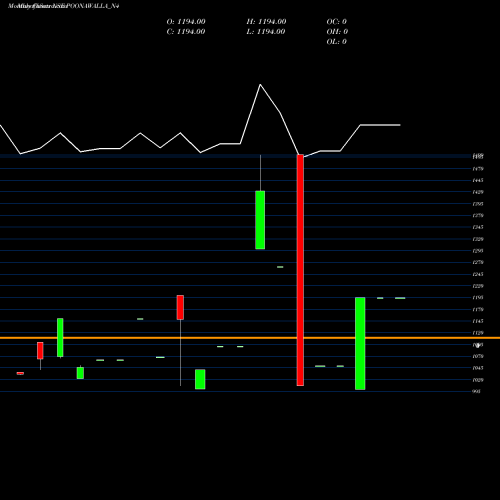
Task: Select the small red candle at far left
Action: pos(20,373)
